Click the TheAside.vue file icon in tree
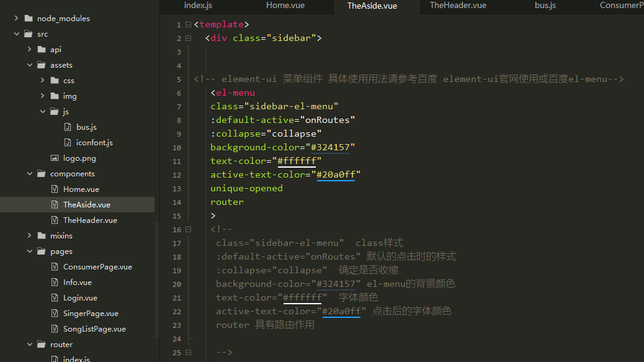This screenshot has height=362, width=644. (55, 205)
